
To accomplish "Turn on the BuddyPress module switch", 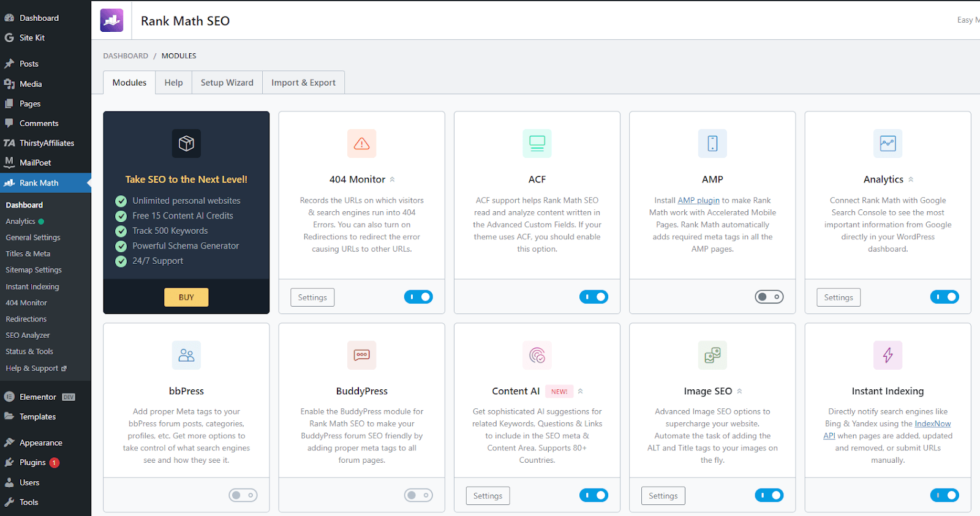I will 418,495.
